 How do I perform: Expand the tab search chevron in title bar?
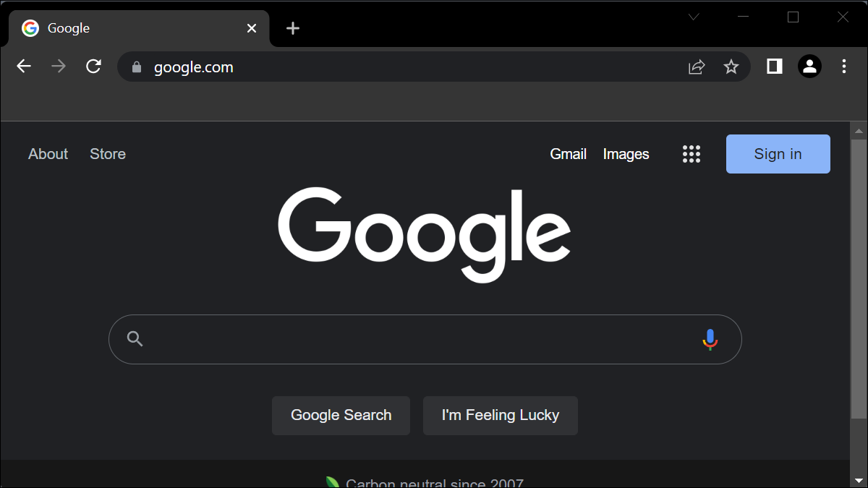pyautogui.click(x=694, y=17)
